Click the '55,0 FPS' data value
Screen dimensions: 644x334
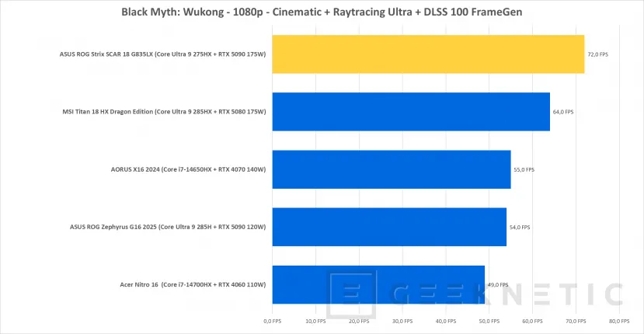pyautogui.click(x=524, y=169)
